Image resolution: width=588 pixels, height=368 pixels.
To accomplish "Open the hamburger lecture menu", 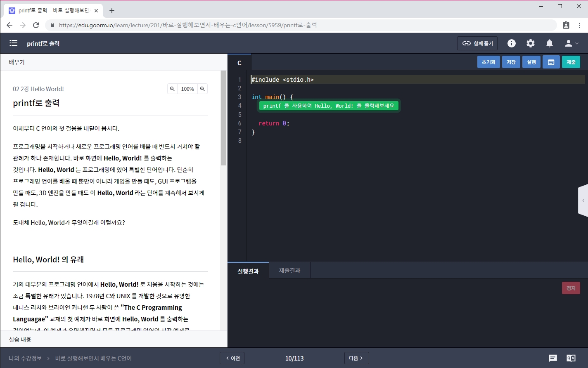I will (x=13, y=43).
